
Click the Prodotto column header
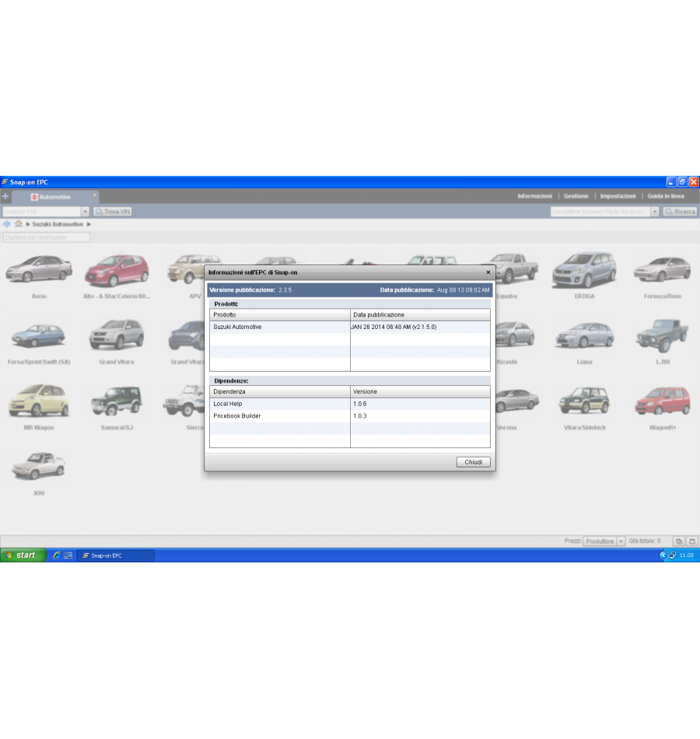coord(280,315)
